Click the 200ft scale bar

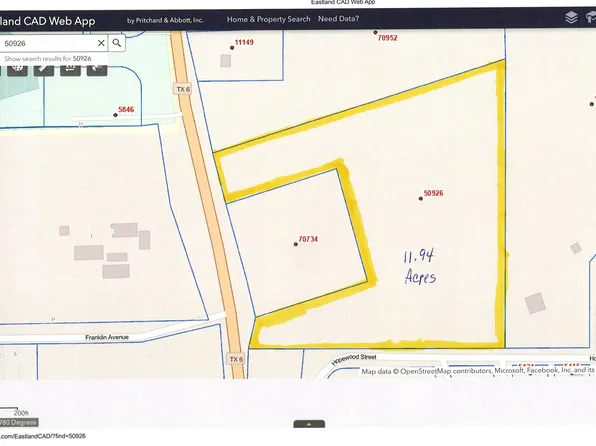pos(14,411)
